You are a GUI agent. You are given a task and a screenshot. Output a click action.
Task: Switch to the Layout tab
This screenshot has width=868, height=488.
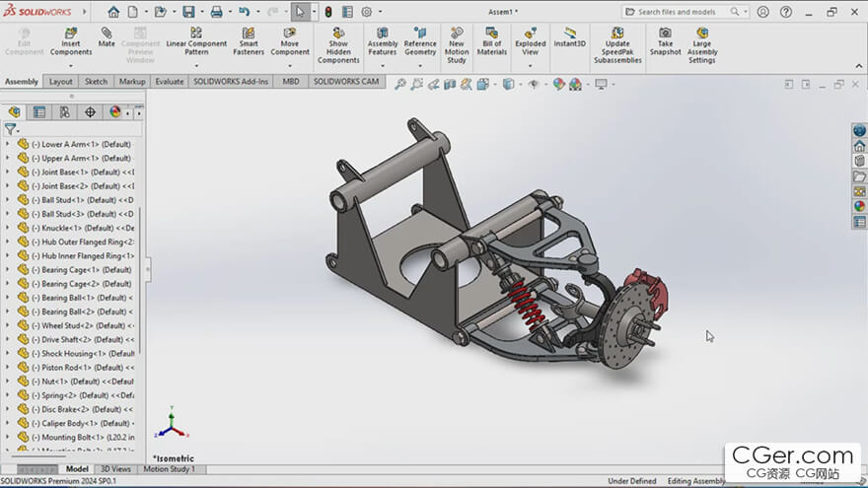coord(60,81)
